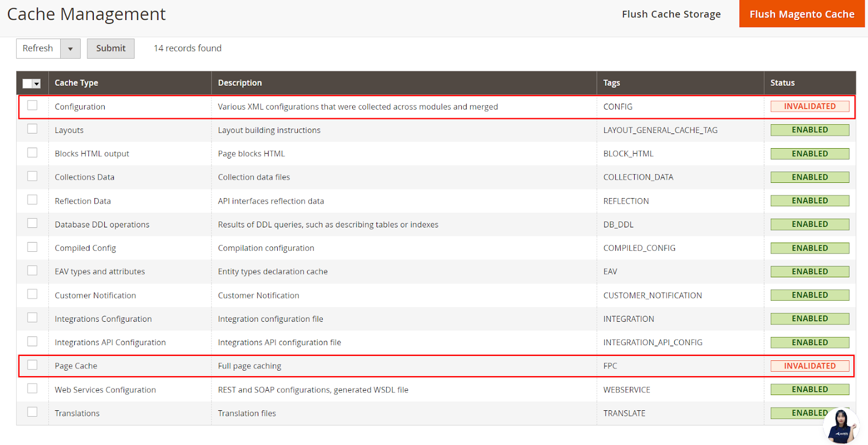Select the Blocks HTML output checkbox
Screen dimensions: 868x445
(x=33, y=152)
